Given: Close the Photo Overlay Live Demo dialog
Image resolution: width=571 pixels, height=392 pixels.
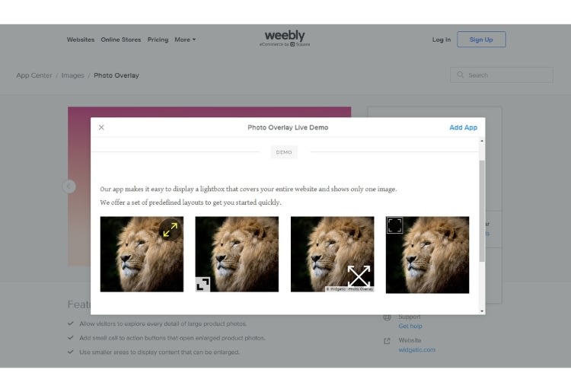Looking at the screenshot, I should [101, 127].
